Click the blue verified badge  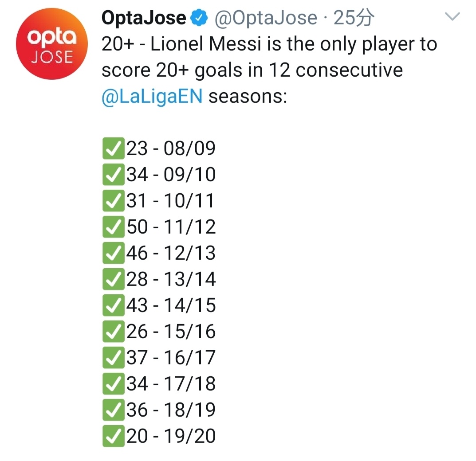[x=200, y=18]
